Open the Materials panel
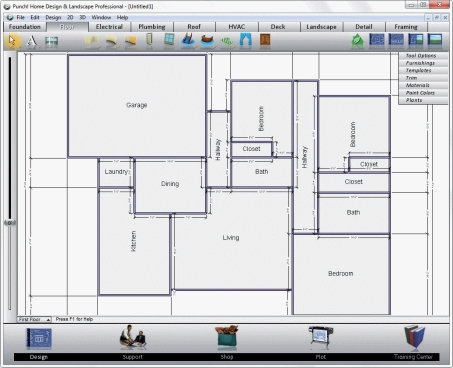The width and height of the screenshot is (453, 368). [x=423, y=85]
